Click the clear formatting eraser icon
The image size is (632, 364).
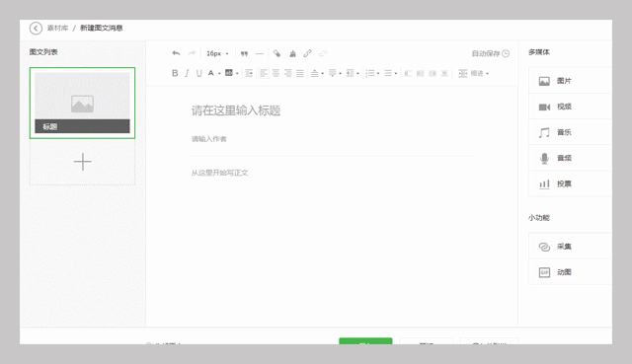pos(276,53)
